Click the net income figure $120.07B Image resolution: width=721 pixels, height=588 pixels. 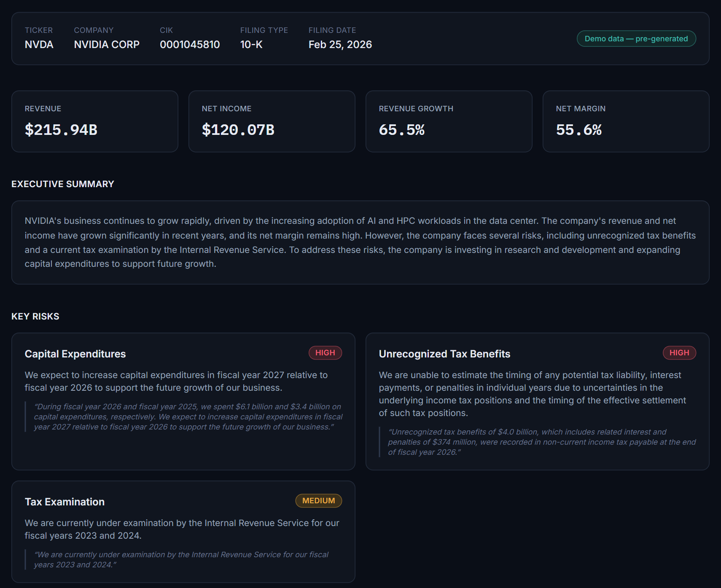tap(238, 130)
